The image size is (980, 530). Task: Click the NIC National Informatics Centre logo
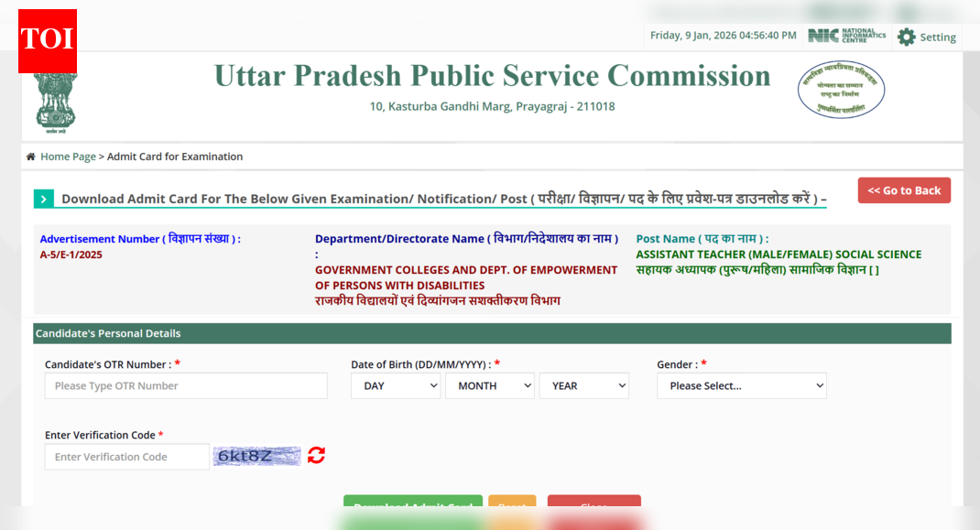pos(844,36)
